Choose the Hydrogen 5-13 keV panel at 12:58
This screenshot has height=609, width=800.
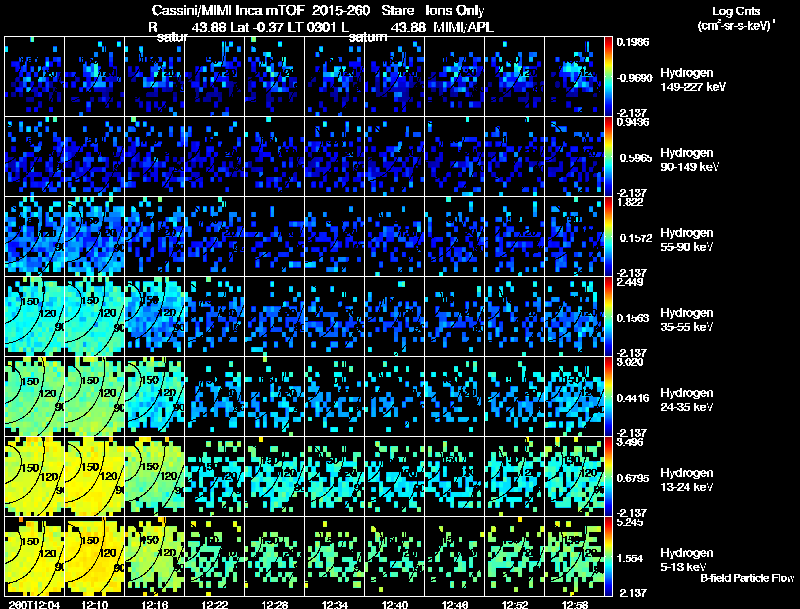pos(574,557)
